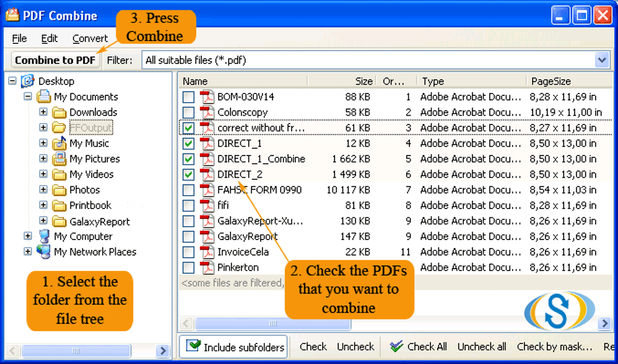Screen dimensions: 618x364
Task: Expand the Downloads folder node
Action: click(x=43, y=112)
